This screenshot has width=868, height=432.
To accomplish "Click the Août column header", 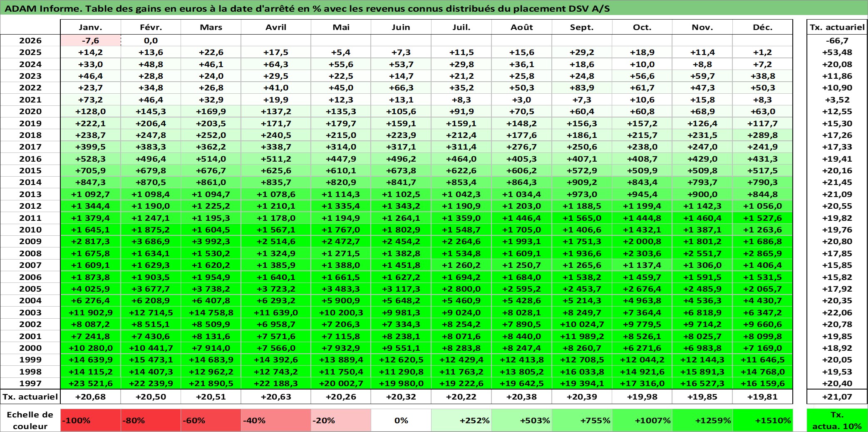I will [x=522, y=27].
